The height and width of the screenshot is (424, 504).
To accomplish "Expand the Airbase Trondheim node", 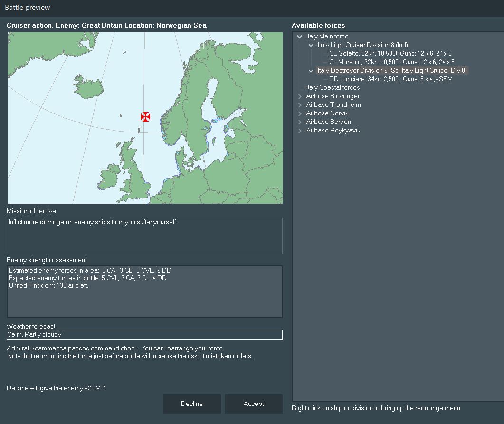I will 300,105.
